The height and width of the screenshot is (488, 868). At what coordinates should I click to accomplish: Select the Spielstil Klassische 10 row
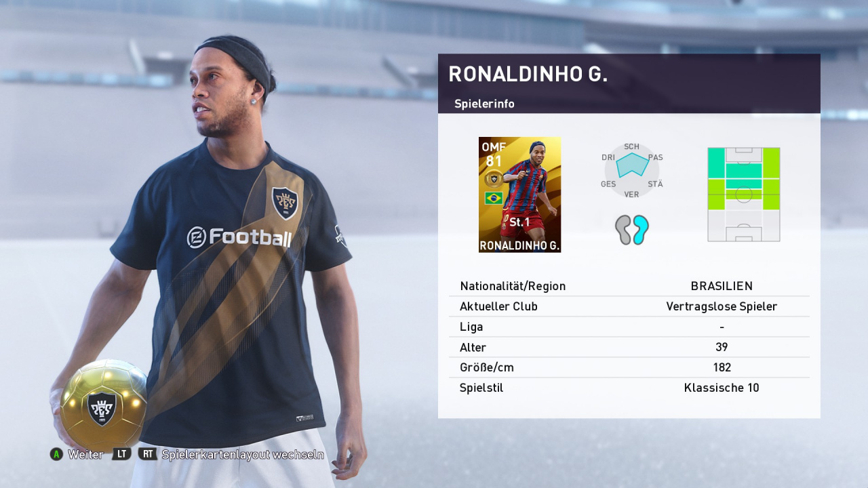[629, 388]
